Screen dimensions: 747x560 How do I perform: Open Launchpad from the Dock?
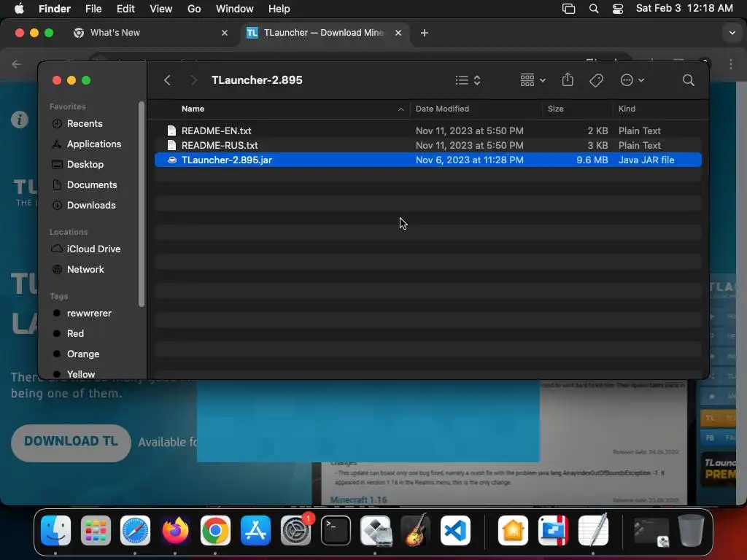96,531
